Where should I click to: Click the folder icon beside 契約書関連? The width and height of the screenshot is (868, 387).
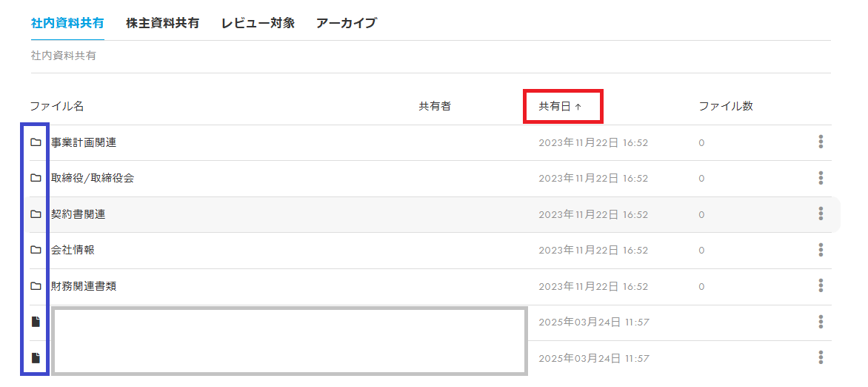[x=36, y=214]
